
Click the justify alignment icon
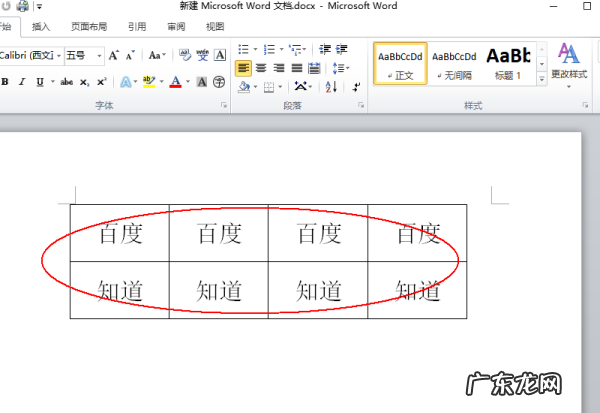tap(297, 68)
